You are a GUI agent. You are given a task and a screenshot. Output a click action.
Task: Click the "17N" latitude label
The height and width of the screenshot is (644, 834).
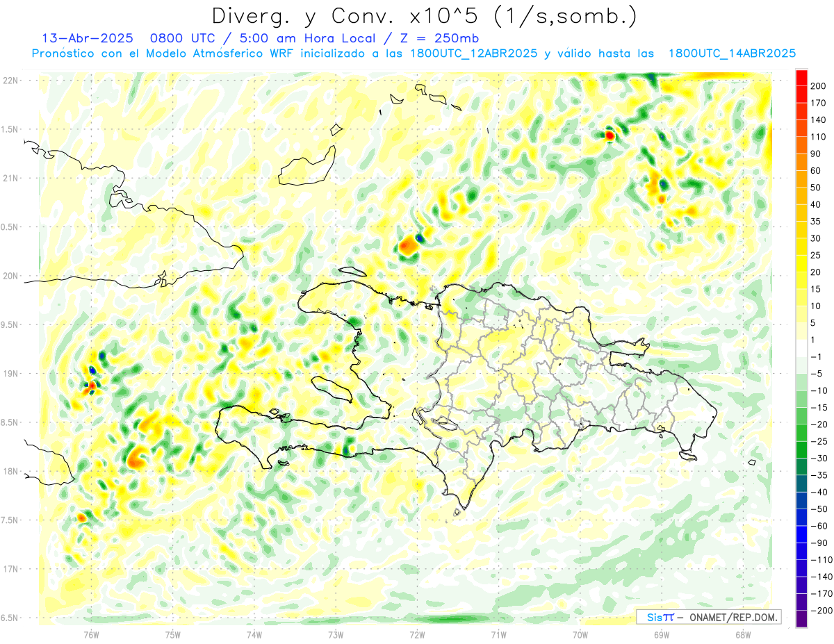[x=10, y=569]
